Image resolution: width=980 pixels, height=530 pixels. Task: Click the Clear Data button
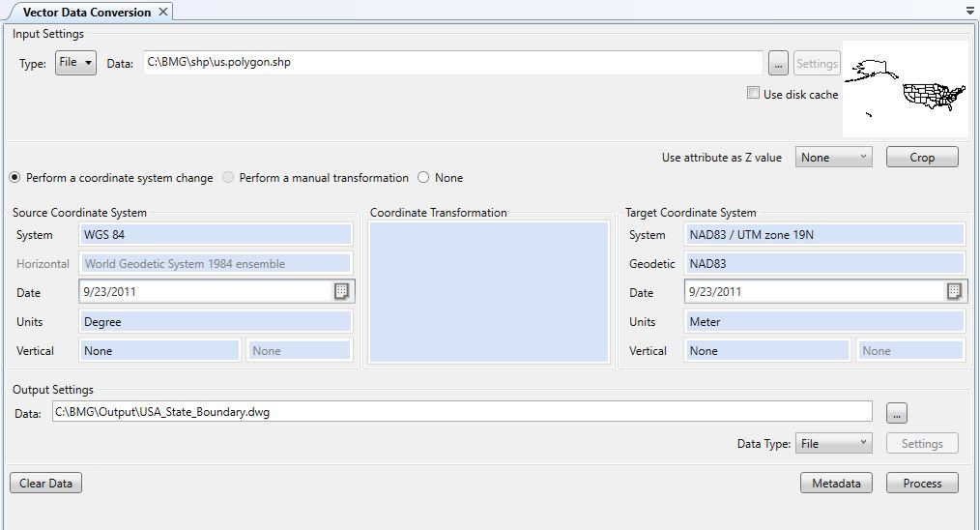45,483
